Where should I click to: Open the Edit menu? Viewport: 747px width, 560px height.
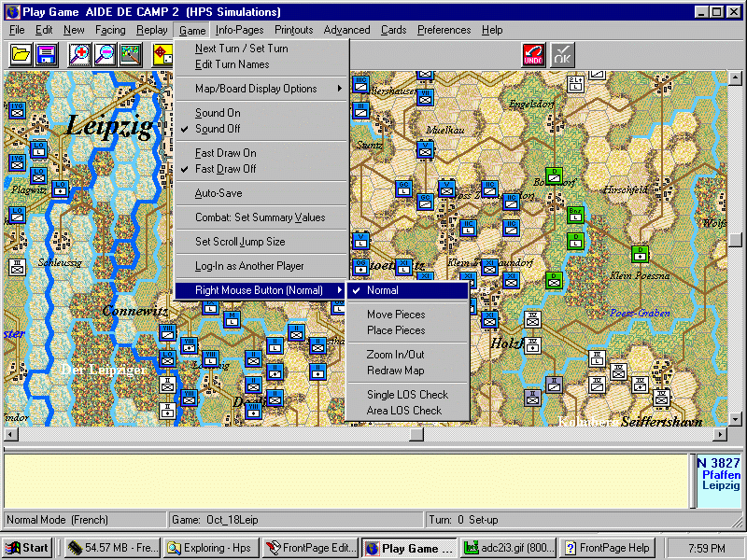[44, 30]
